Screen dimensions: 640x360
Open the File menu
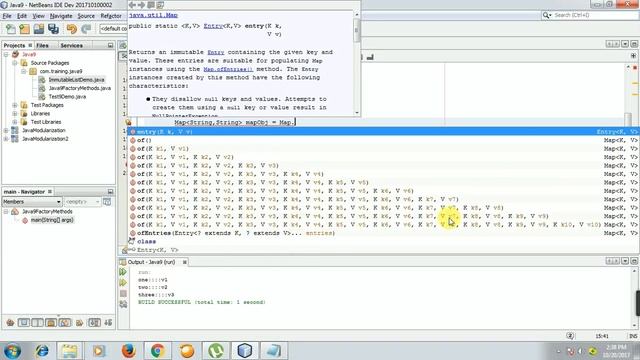coord(7,16)
